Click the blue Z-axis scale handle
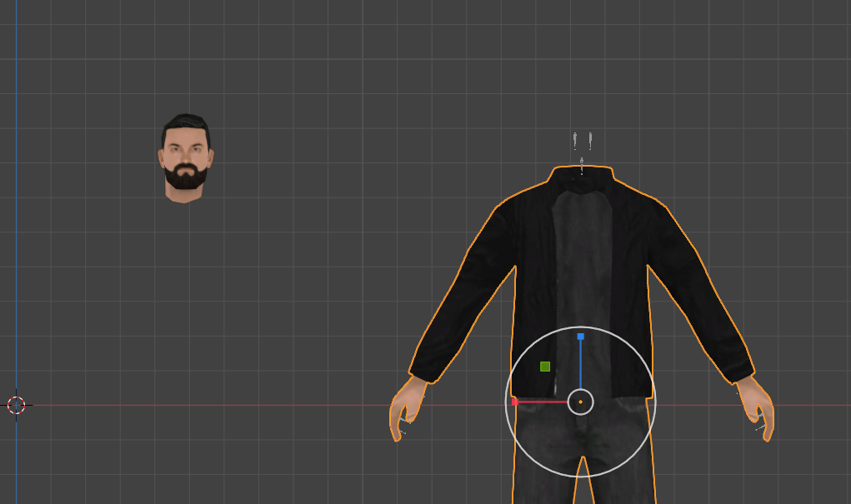The width and height of the screenshot is (851, 504). 581,337
